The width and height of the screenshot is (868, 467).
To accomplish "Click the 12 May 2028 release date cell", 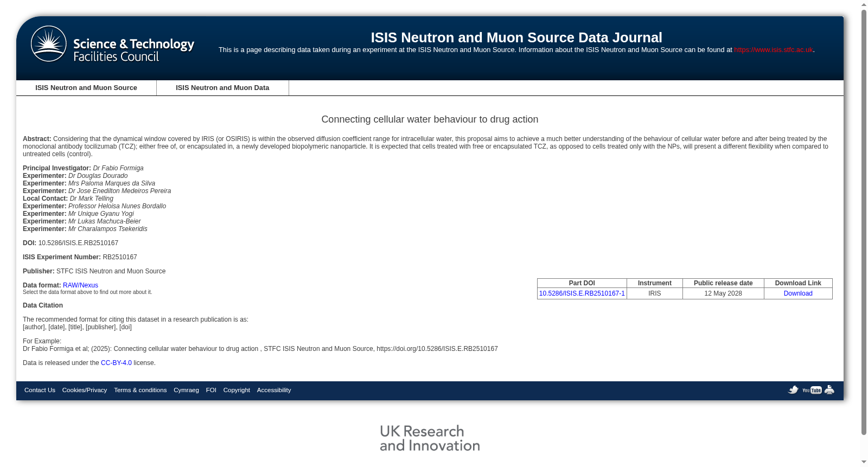I will [723, 293].
